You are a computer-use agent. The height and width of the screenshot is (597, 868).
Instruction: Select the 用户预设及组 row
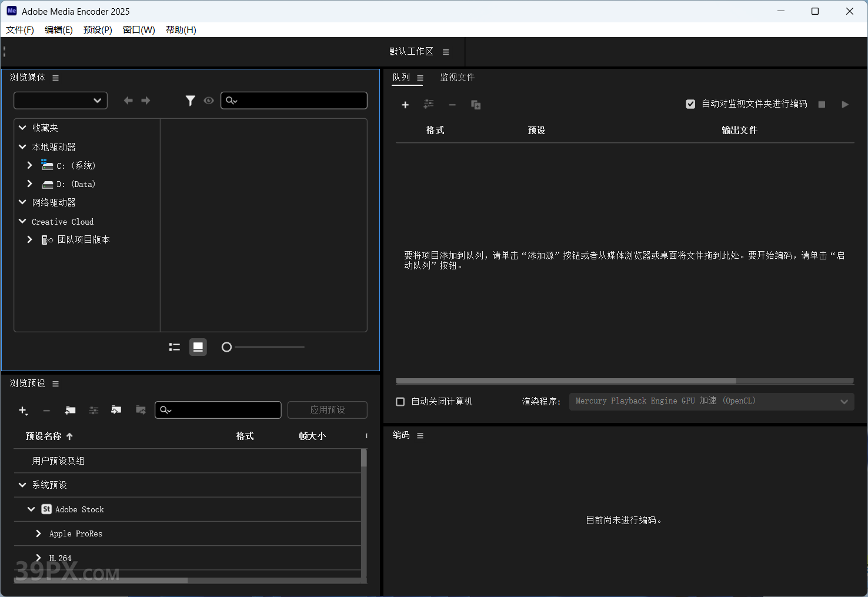click(187, 461)
